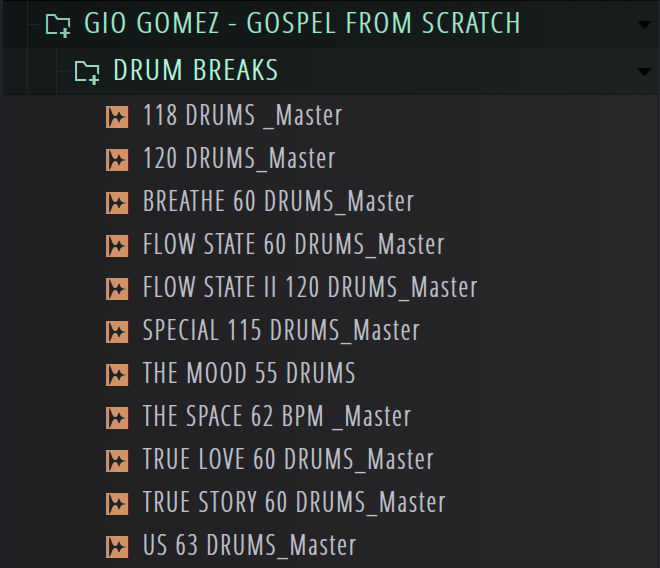Collapse GIO GOMEZ folder using its arrow

(644, 24)
